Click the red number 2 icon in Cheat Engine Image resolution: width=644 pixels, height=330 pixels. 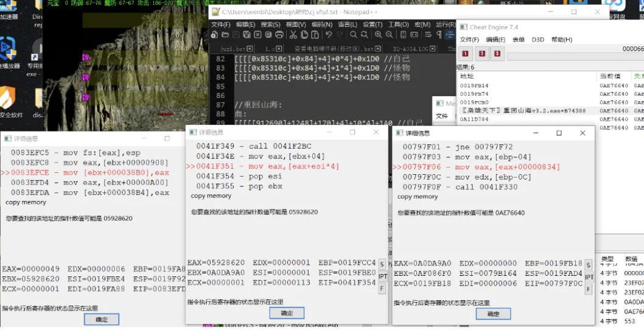pyautogui.click(x=482, y=54)
